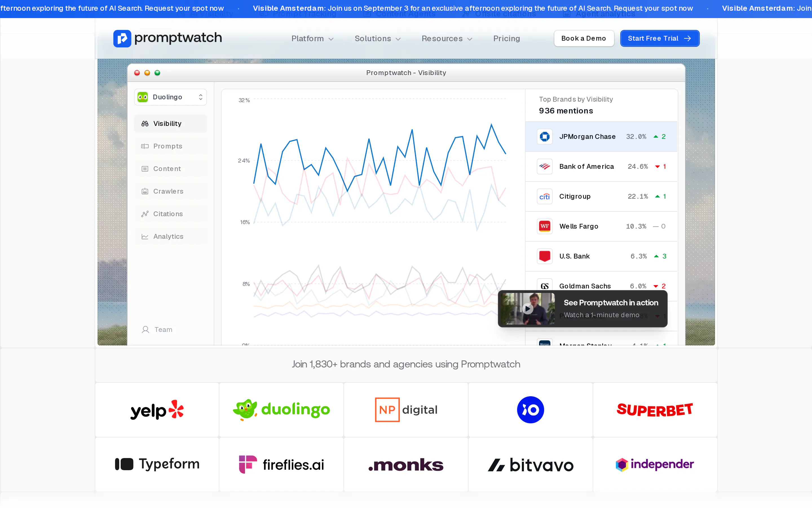Click the Visible Amsterdam announcement banner
812x508 pixels.
pos(406,9)
